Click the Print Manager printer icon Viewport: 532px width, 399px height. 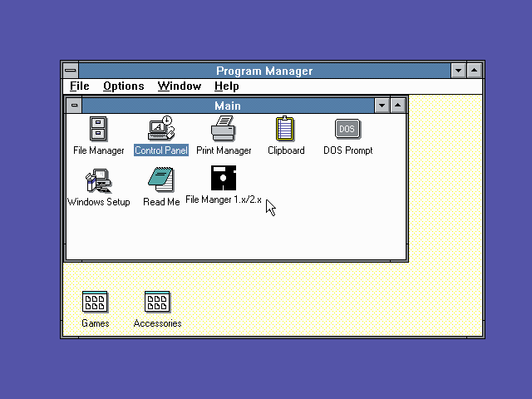pos(224,130)
